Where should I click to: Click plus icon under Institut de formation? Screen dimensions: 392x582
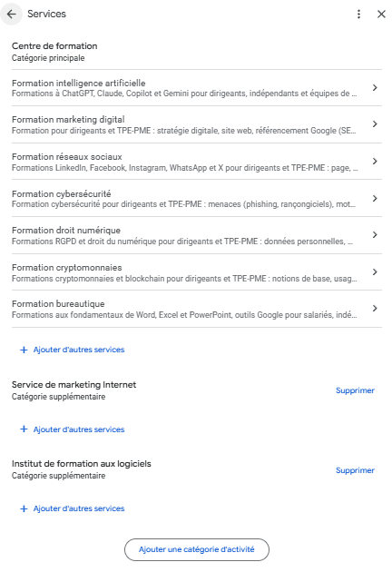click(x=24, y=508)
